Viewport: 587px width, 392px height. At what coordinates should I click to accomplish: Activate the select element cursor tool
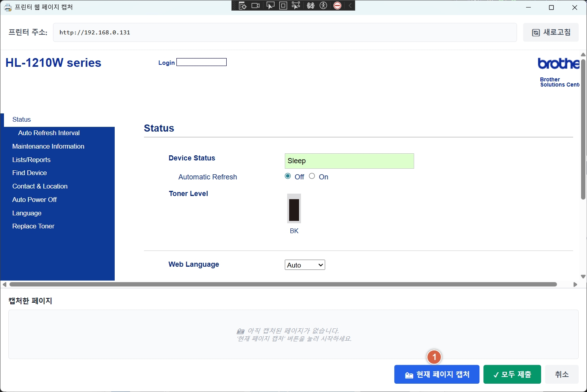270,6
